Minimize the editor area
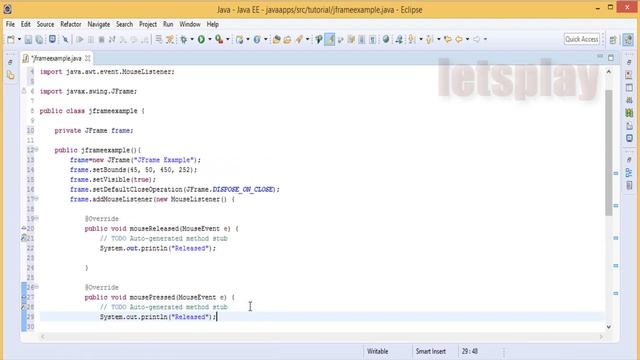Viewport: 640px width, 360px height. coord(600,57)
